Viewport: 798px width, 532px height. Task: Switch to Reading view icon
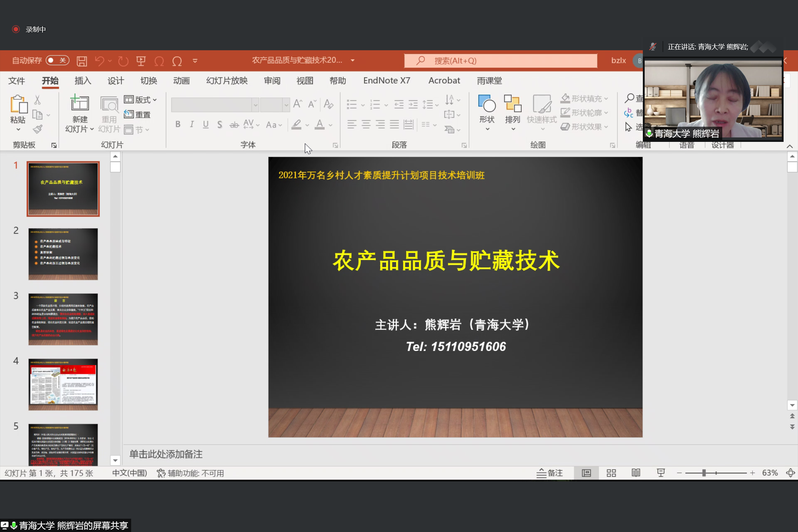pyautogui.click(x=636, y=473)
